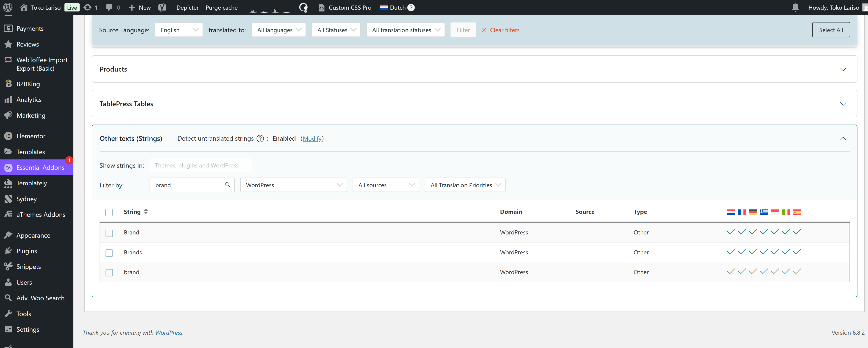Open the WordPress link in the footer

168,332
